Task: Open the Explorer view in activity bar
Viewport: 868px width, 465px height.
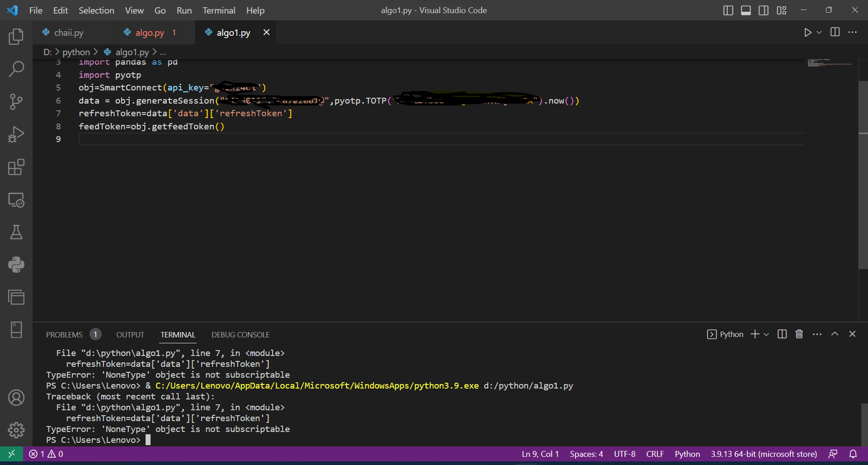Action: coord(16,36)
